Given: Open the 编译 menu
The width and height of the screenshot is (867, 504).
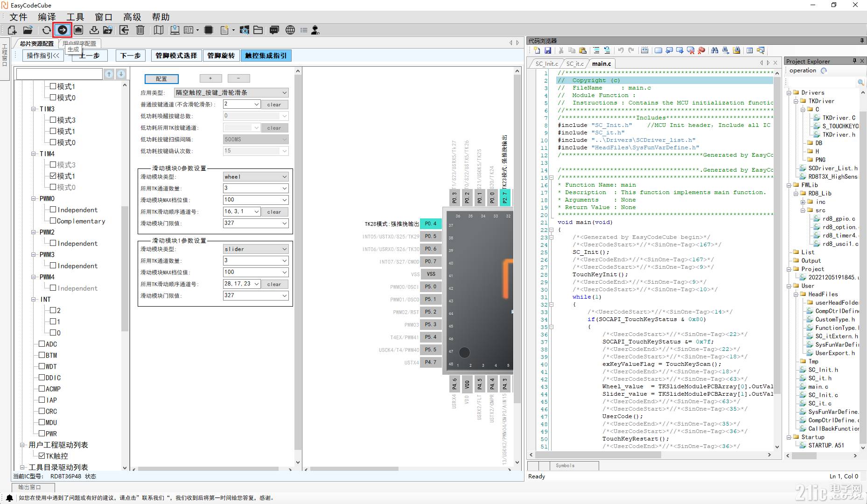Looking at the screenshot, I should click(x=47, y=17).
